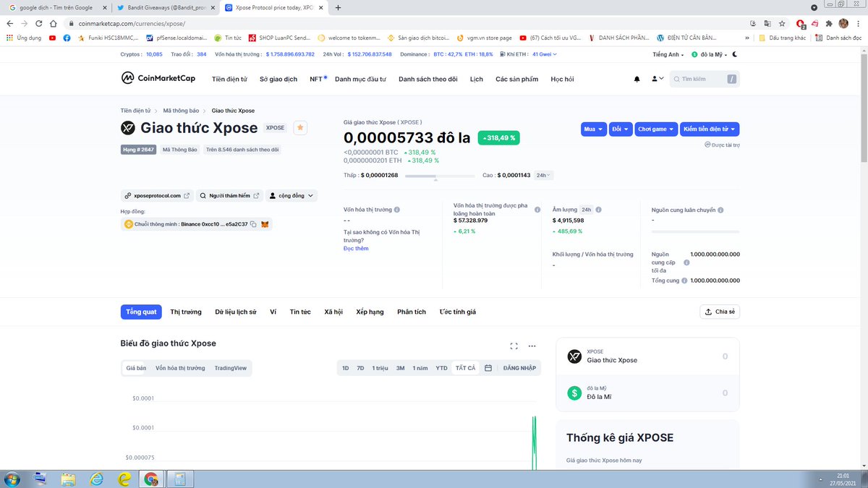Click info icon beside Nguồn cung luân chuyển
This screenshot has width=868, height=488.
[x=720, y=210]
